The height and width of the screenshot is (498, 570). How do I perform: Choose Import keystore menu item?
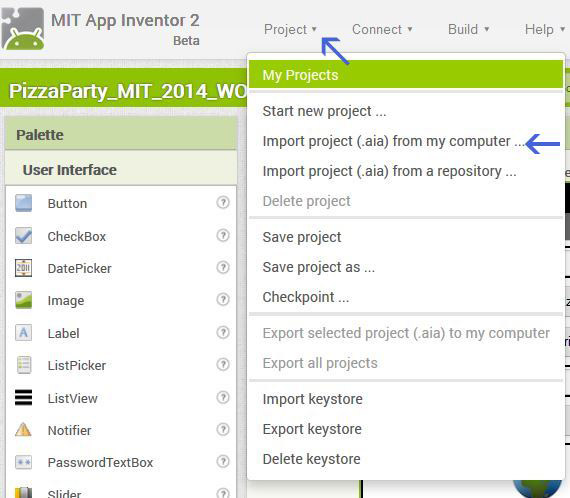[x=406, y=399]
